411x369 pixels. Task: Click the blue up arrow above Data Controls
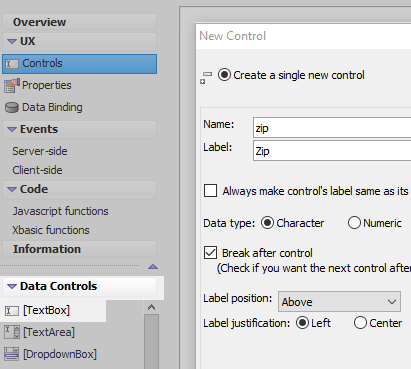153,266
